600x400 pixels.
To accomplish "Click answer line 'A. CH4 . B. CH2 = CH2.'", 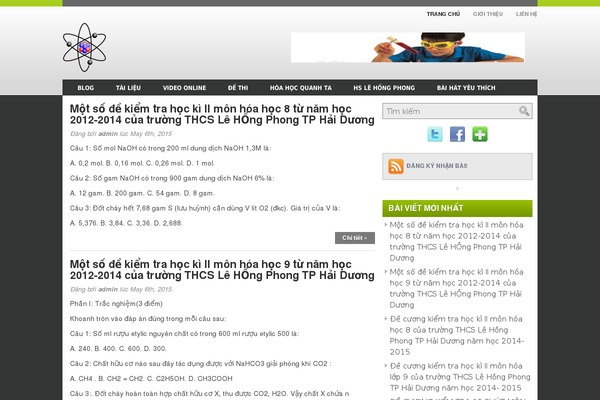I will 151,378.
